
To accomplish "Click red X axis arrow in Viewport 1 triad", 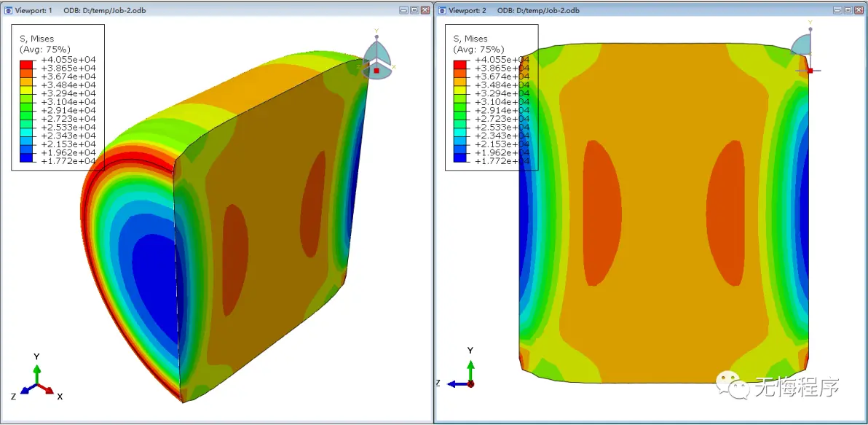I will 46,389.
